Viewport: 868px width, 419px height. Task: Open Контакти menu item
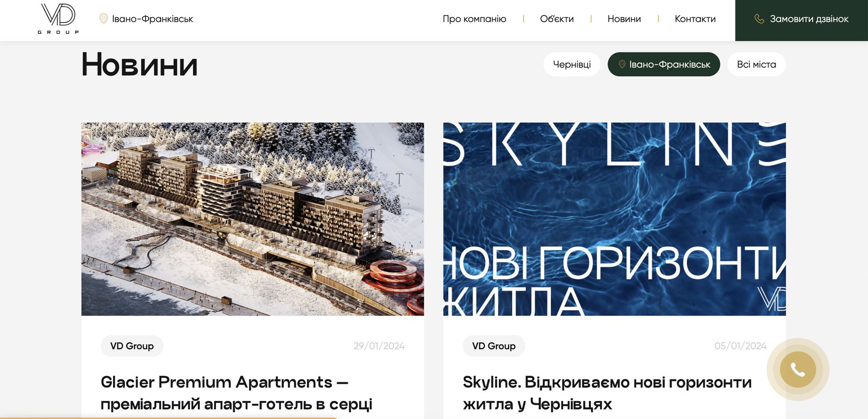click(695, 19)
